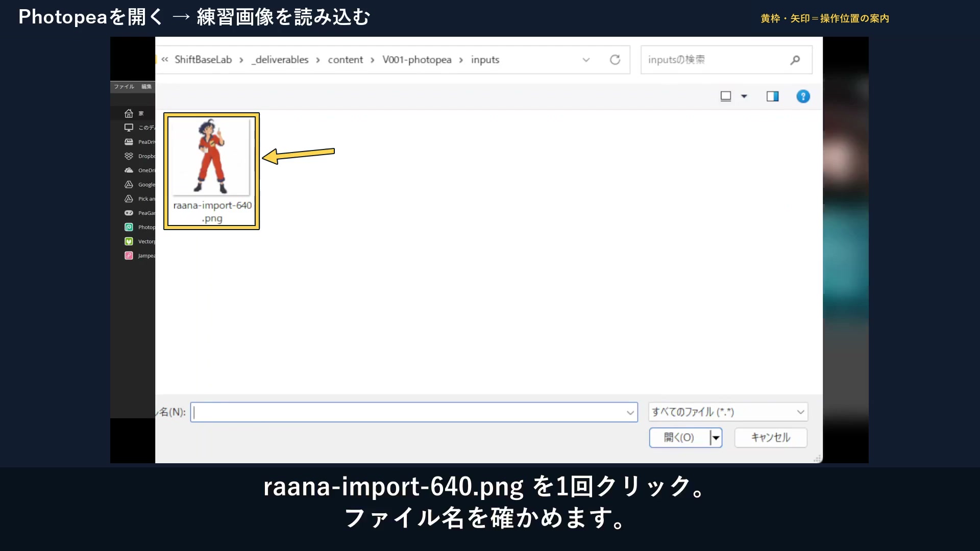
Task: Click the Home (家) house icon in sidebar
Action: point(129,113)
